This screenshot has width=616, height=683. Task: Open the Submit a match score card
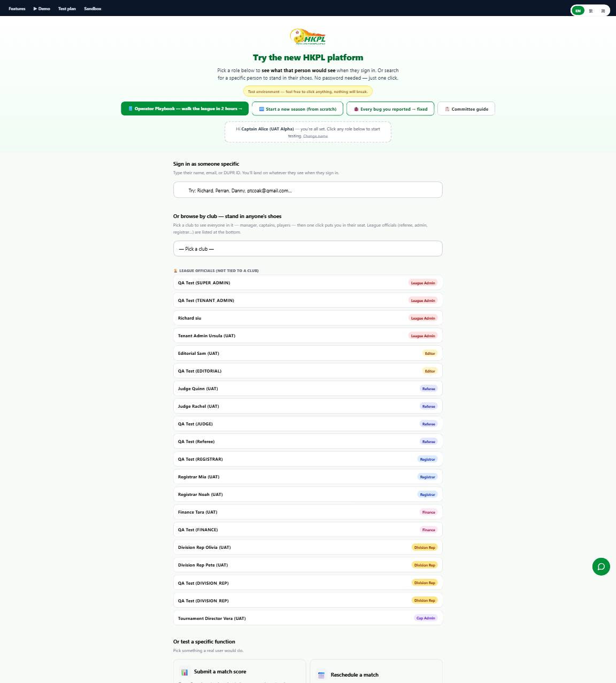pyautogui.click(x=239, y=671)
